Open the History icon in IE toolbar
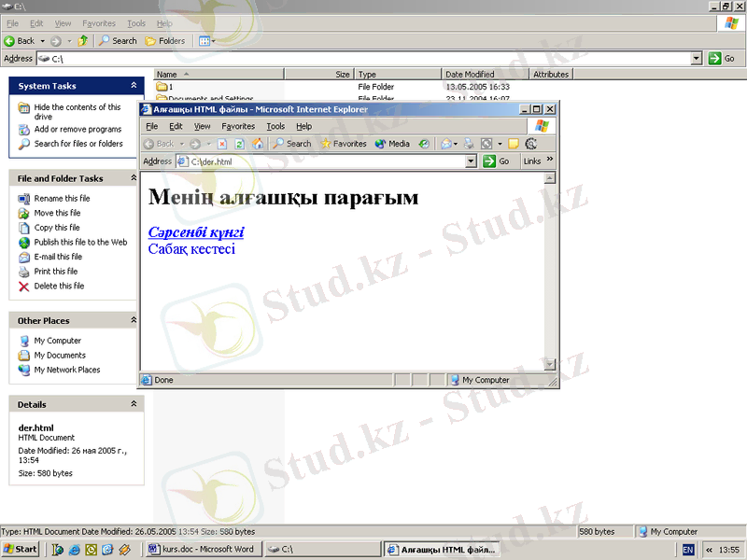The image size is (747, 560). click(425, 144)
